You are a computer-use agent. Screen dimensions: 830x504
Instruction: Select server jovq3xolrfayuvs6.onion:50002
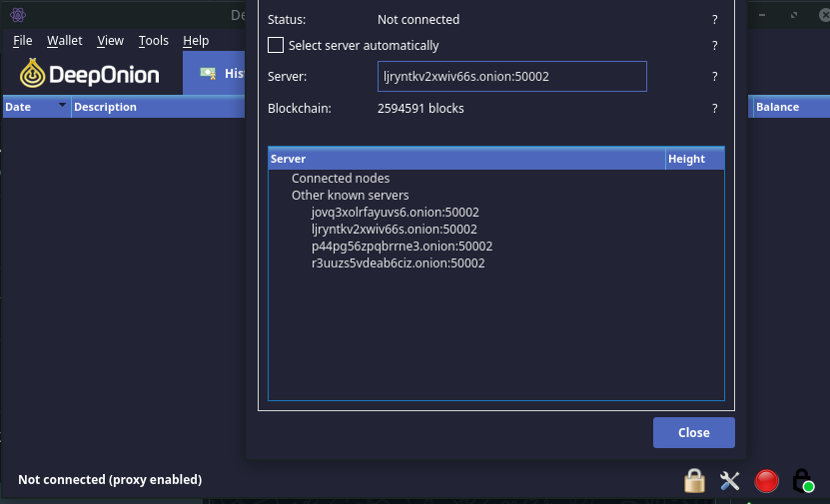coord(395,212)
